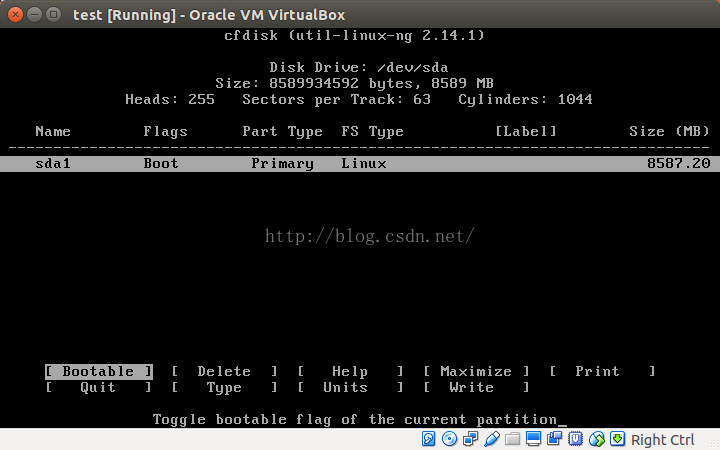
Task: Choose the Print menu option
Action: click(x=602, y=371)
